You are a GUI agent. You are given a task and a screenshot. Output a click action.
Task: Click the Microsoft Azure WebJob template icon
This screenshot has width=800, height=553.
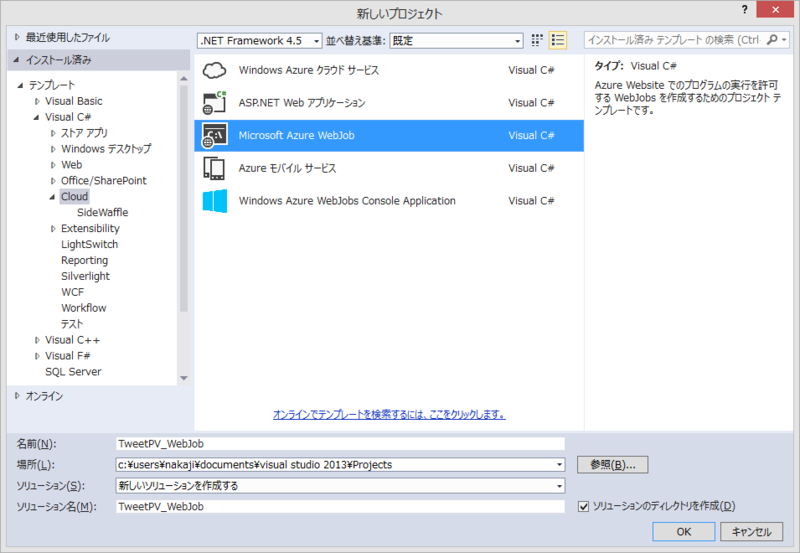[214, 136]
